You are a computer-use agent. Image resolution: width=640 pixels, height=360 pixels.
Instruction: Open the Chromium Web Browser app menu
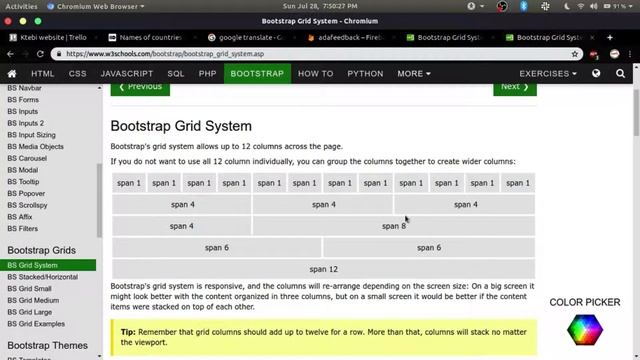point(96,6)
